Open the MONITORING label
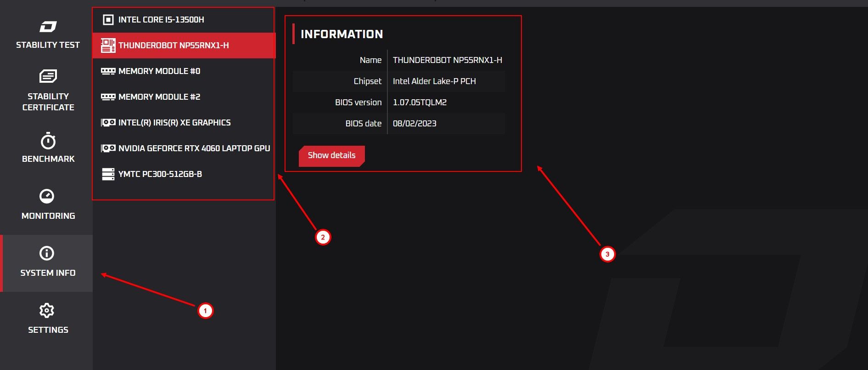The image size is (868, 370). click(48, 216)
